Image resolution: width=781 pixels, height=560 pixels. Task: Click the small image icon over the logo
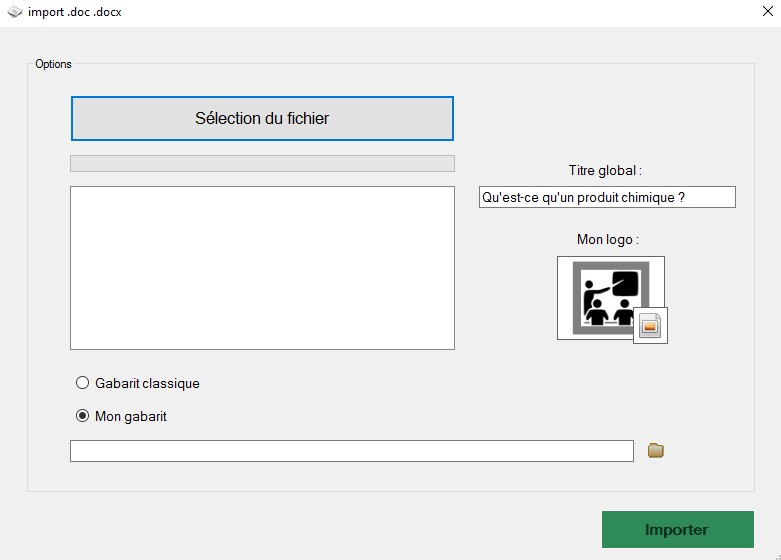click(650, 326)
